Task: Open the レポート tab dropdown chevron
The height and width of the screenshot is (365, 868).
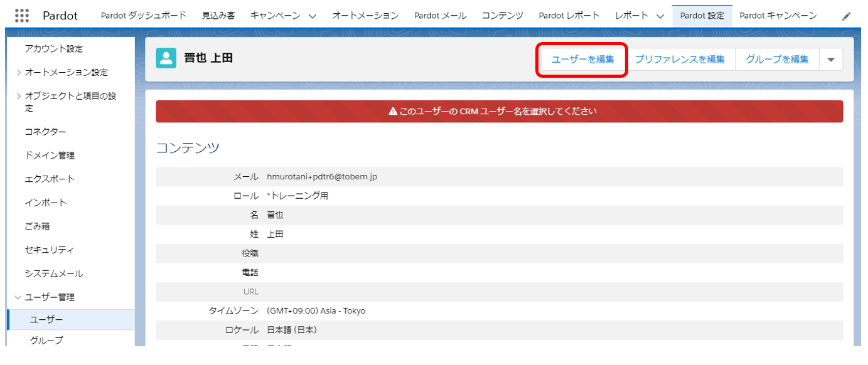Action: tap(660, 16)
